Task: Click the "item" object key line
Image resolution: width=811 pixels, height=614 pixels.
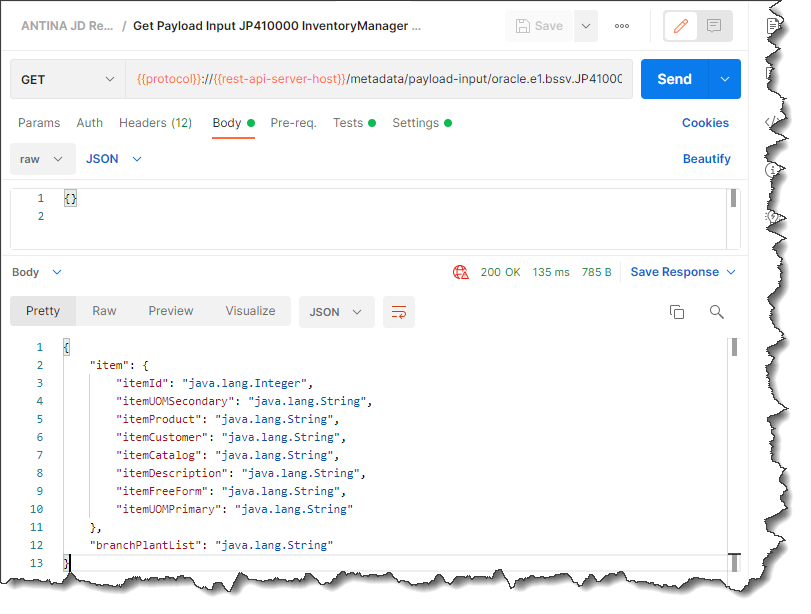Action: [119, 365]
